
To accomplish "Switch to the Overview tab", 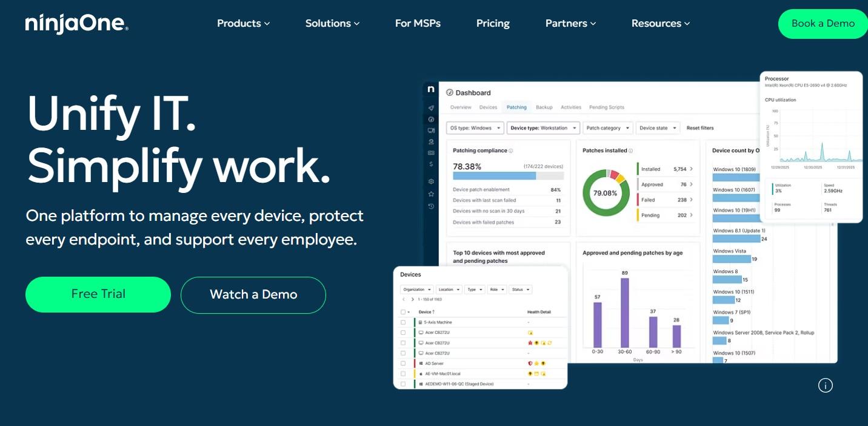I will tap(461, 107).
